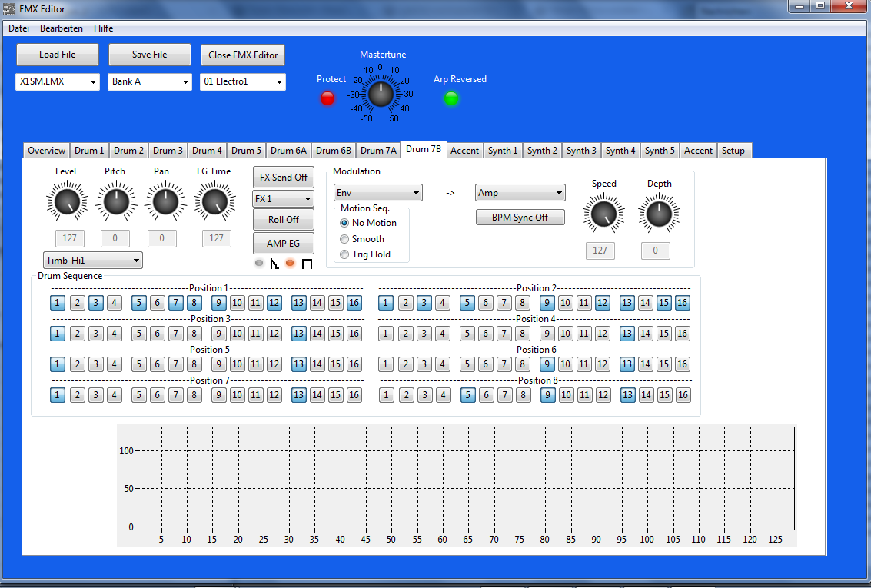Click the Close EMX Editor button
Viewport: 871px width, 588px height.
[x=243, y=55]
